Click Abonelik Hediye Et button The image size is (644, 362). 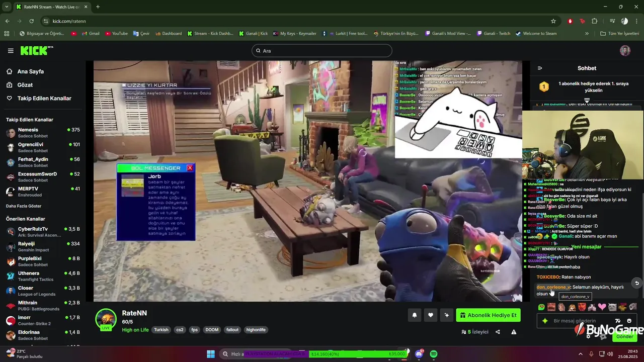(488, 315)
